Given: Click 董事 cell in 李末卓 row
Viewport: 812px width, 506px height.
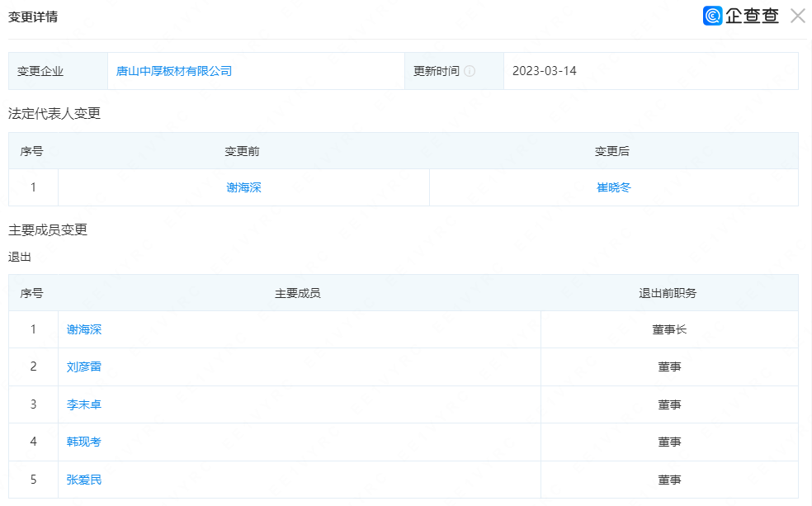Looking at the screenshot, I should click(x=669, y=404).
